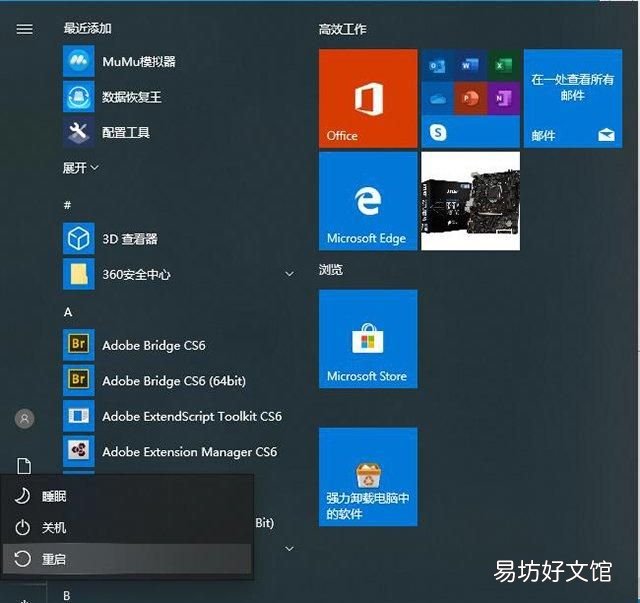Open the Office tile
The image size is (640, 603).
(x=368, y=98)
